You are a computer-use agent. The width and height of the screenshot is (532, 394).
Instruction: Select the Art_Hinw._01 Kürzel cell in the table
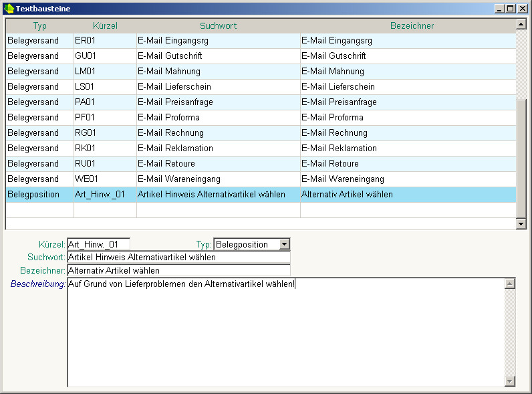pyautogui.click(x=105, y=194)
